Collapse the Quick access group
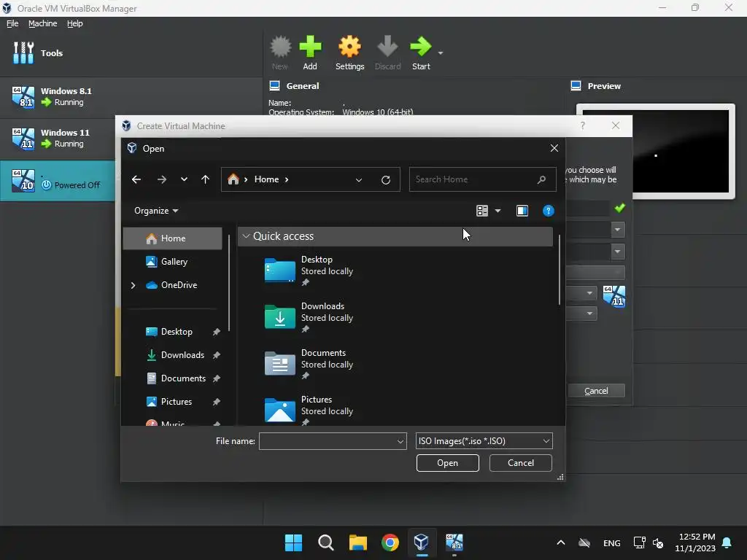The width and height of the screenshot is (747, 560). (x=246, y=236)
